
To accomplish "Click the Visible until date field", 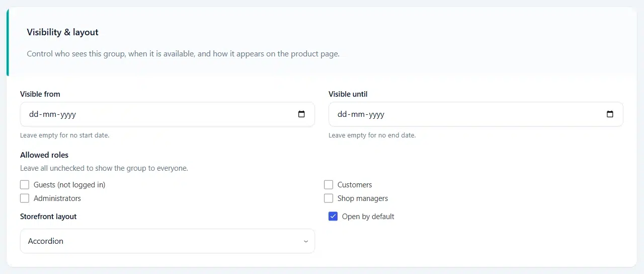I will (476, 114).
